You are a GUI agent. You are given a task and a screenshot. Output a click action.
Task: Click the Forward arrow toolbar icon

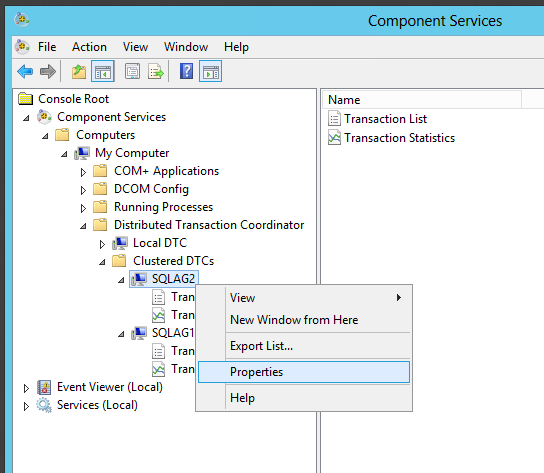tap(48, 72)
